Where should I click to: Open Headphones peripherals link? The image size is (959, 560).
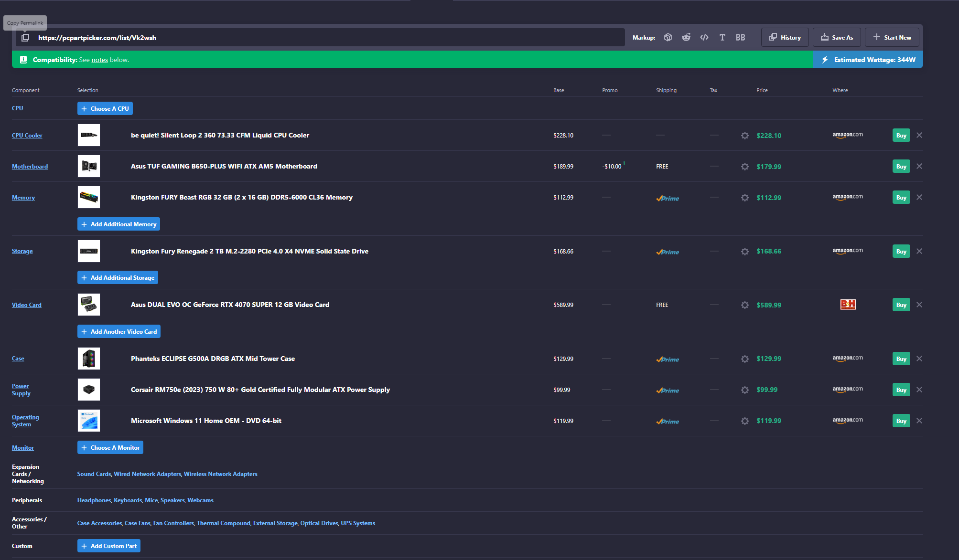(94, 500)
